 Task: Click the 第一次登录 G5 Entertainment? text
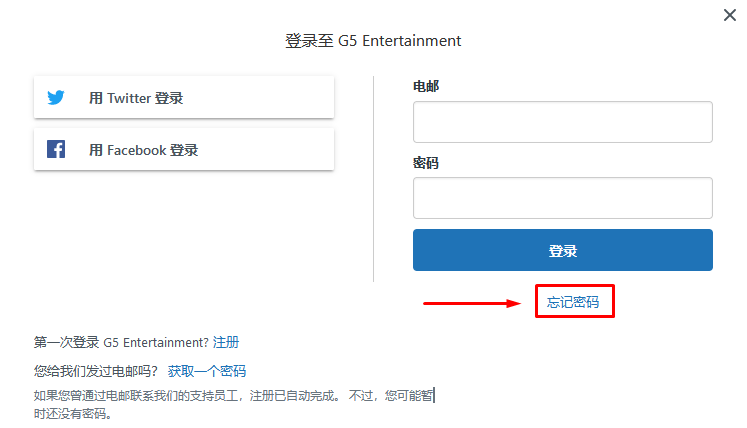click(121, 342)
